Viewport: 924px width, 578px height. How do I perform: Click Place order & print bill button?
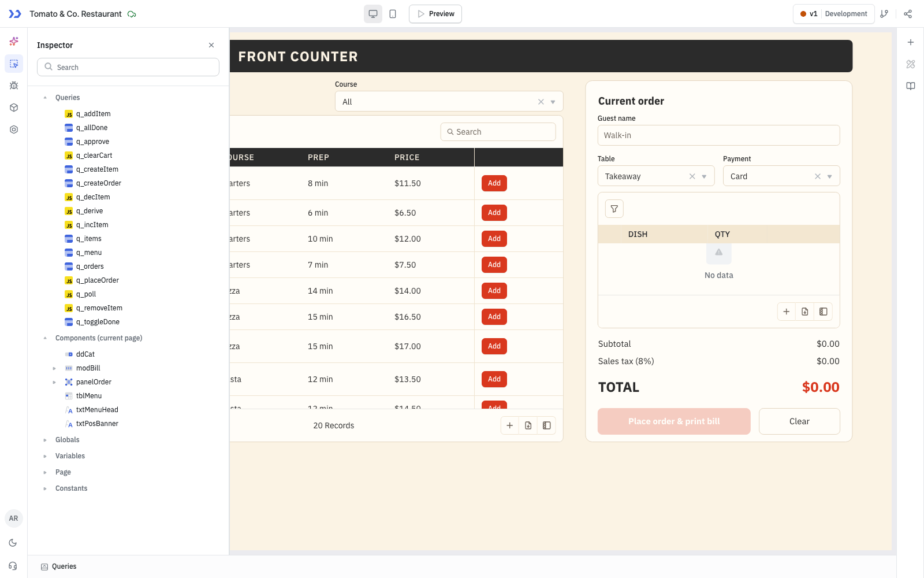click(x=674, y=421)
